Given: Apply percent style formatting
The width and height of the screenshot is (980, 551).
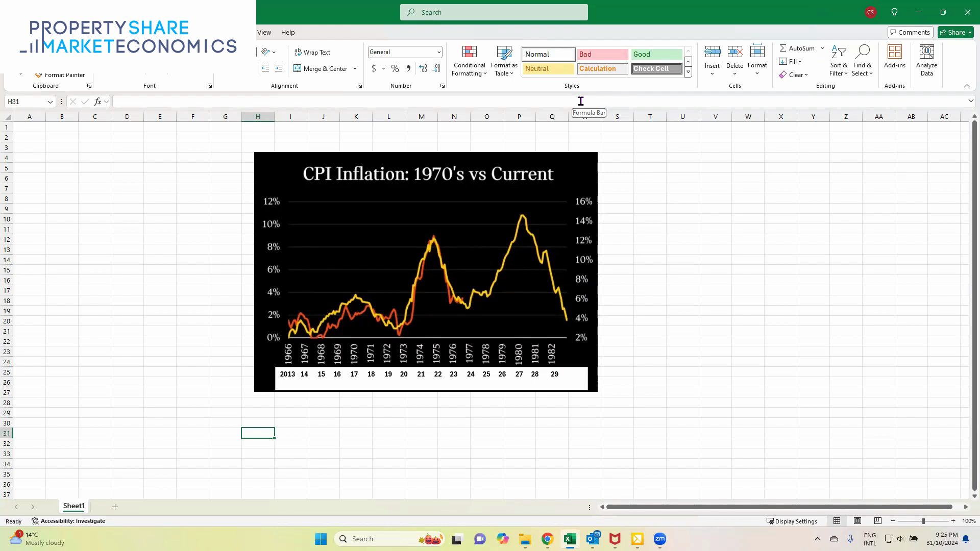Looking at the screenshot, I should point(395,68).
